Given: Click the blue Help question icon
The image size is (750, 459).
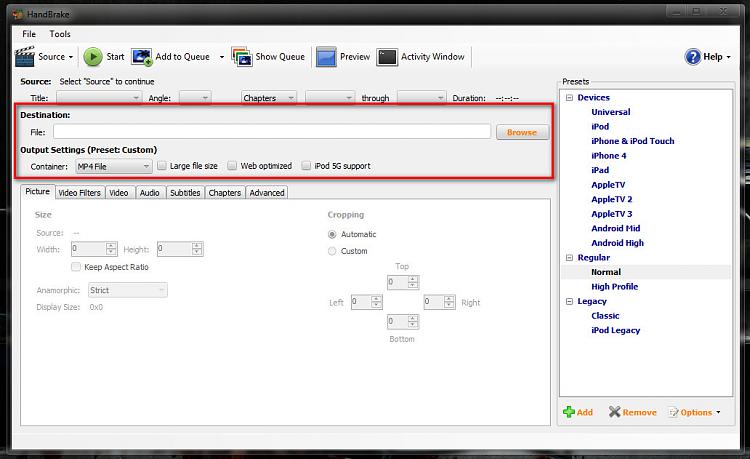Looking at the screenshot, I should [x=693, y=57].
